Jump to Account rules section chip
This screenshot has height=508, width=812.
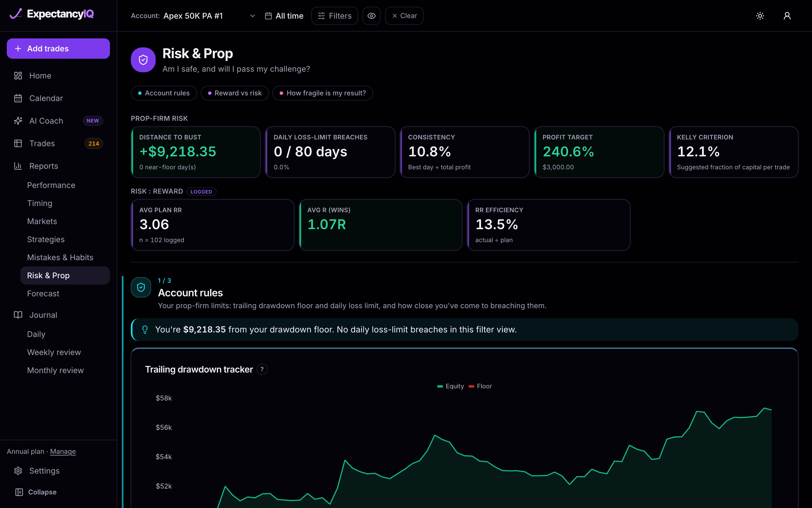pyautogui.click(x=164, y=93)
